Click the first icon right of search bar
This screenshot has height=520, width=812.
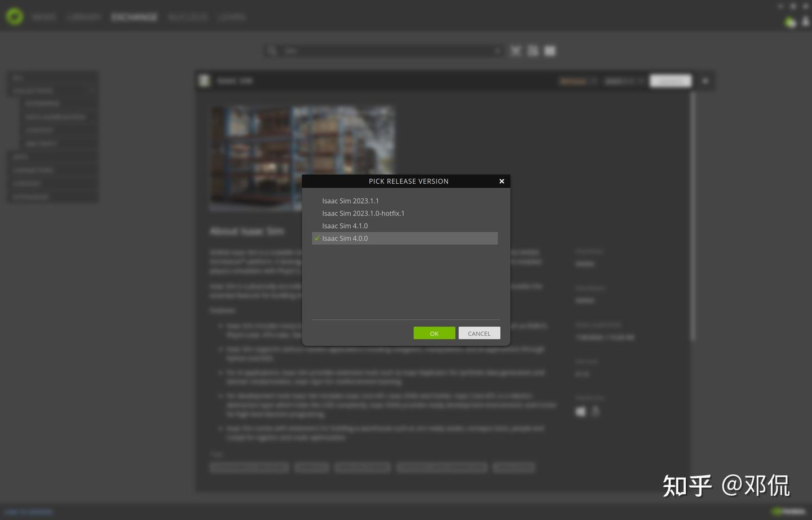(515, 51)
